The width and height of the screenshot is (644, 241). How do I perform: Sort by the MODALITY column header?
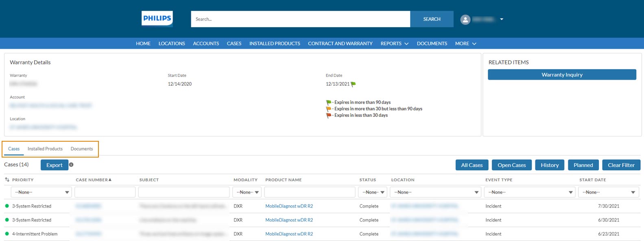[245, 180]
